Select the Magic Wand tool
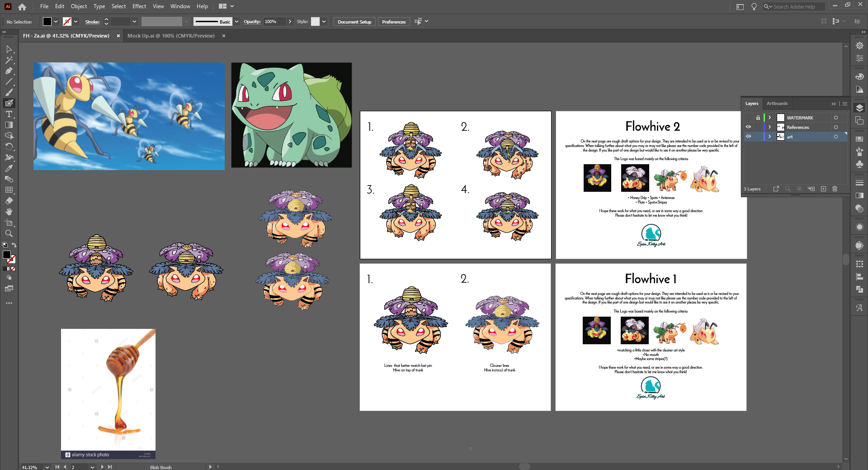Image resolution: width=868 pixels, height=470 pixels. 9,60
